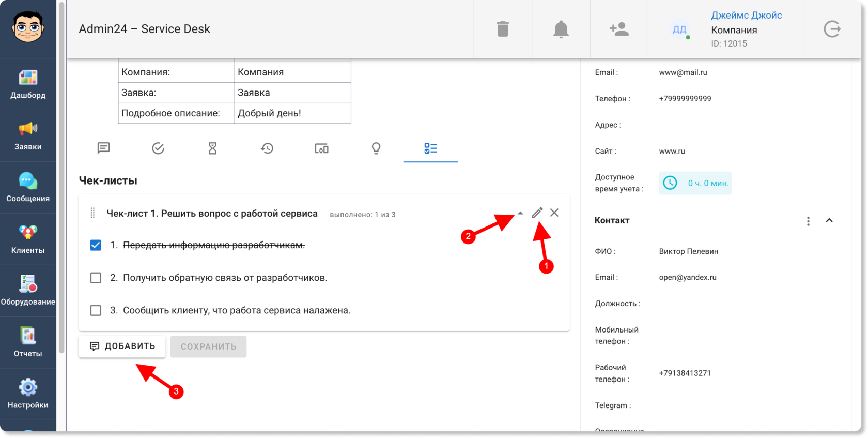Click the trash delete icon in header
Viewport: 868px width, 438px height.
[x=503, y=29]
